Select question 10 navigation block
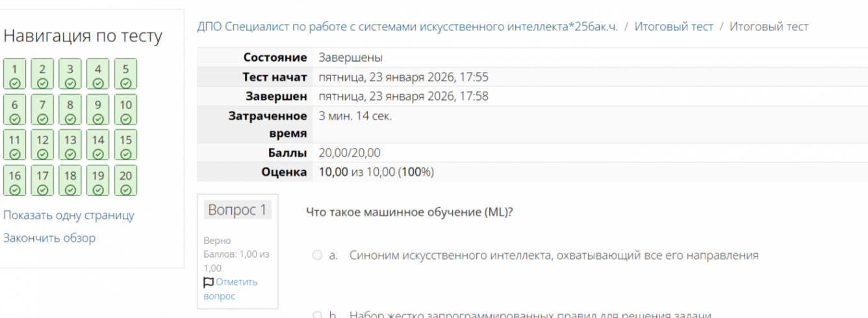The height and width of the screenshot is (318, 868). [x=125, y=110]
